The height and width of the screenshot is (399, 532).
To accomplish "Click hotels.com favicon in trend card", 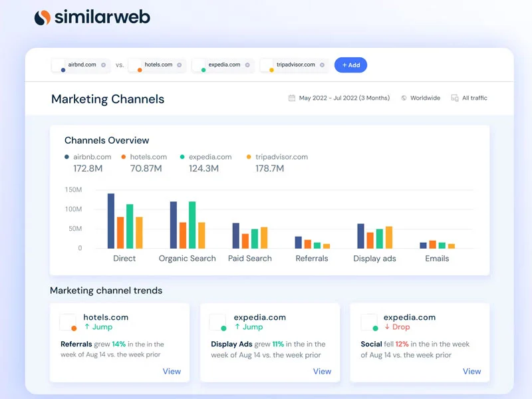I will pyautogui.click(x=68, y=322).
